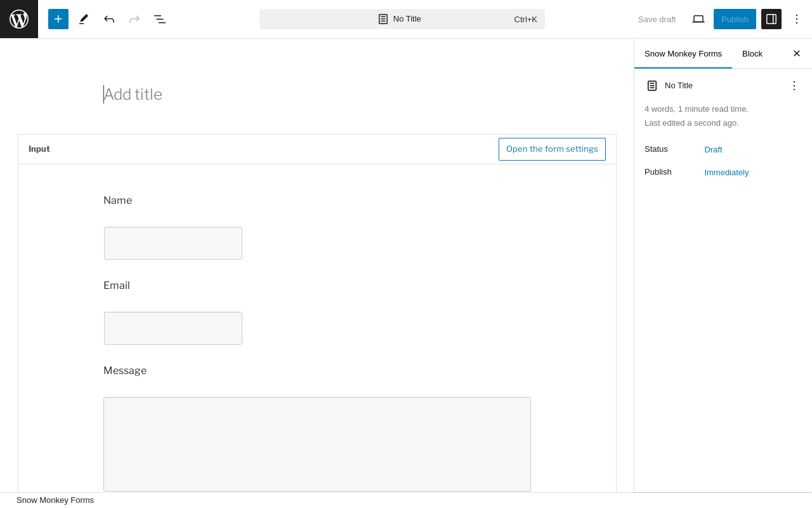Change the Immediately publish date

click(x=726, y=173)
